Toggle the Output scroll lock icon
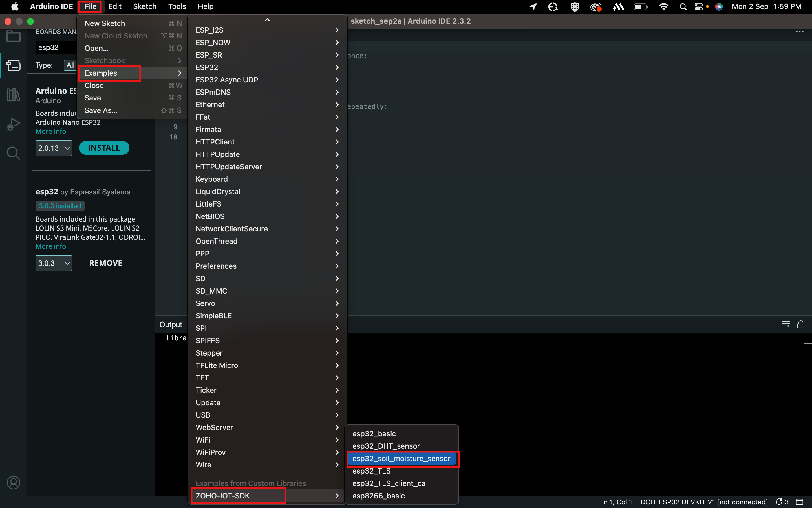Viewport: 812px width, 508px height. click(801, 324)
